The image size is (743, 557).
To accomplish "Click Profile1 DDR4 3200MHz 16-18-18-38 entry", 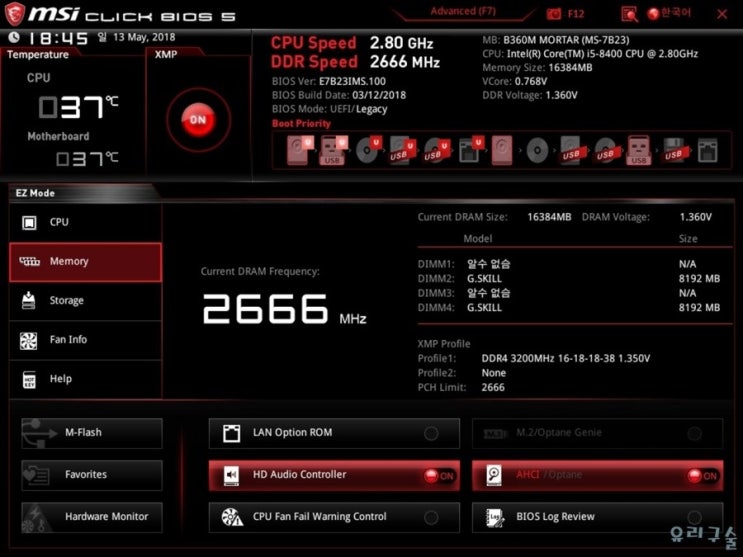I will point(534,358).
